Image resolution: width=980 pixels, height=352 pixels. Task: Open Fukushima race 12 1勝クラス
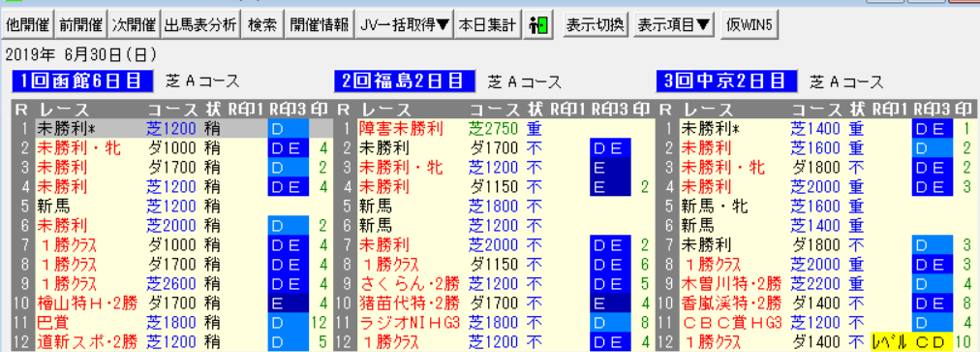point(390,342)
